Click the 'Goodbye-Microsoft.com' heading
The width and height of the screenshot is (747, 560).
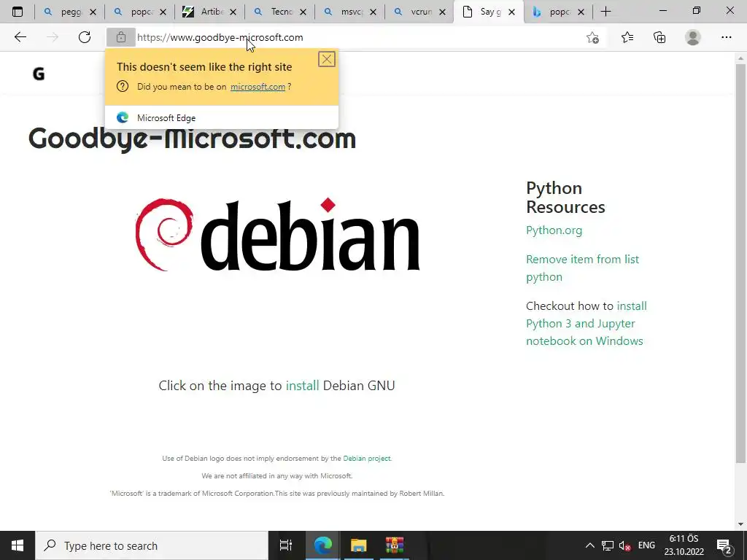192,139
